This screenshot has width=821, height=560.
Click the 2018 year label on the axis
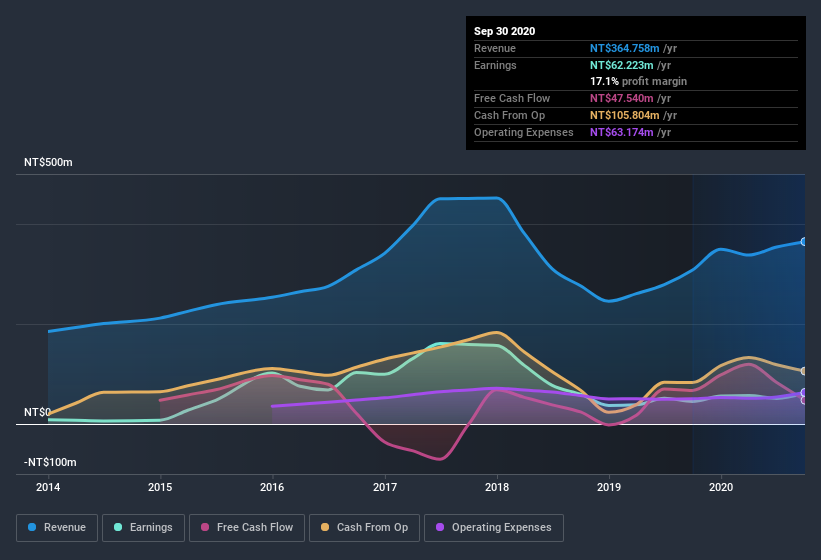click(x=497, y=488)
